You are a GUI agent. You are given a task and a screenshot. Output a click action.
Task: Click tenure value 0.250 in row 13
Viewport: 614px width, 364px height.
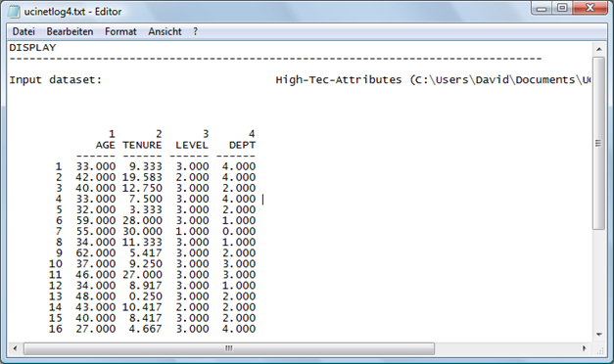tap(146, 296)
